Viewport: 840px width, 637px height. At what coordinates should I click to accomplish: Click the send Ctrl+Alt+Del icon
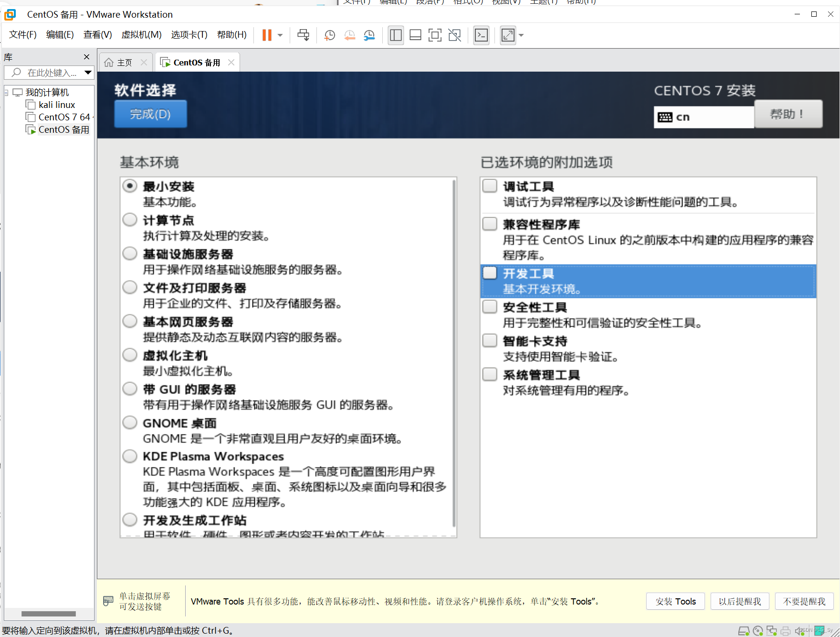pyautogui.click(x=303, y=35)
